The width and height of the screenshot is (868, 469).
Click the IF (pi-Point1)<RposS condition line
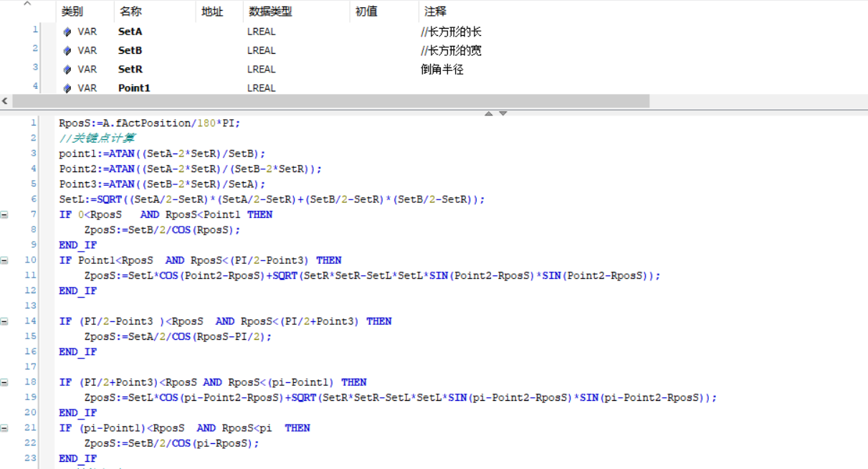(x=184, y=428)
